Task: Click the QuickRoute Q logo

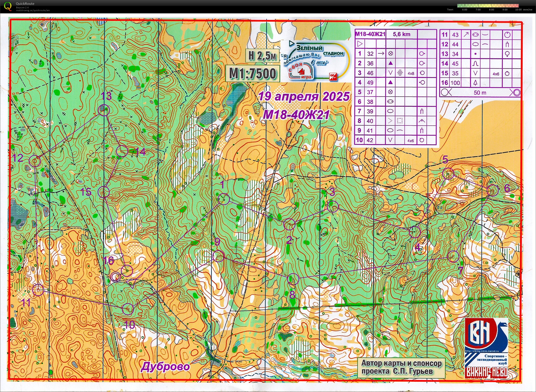Action: pos(8,6)
